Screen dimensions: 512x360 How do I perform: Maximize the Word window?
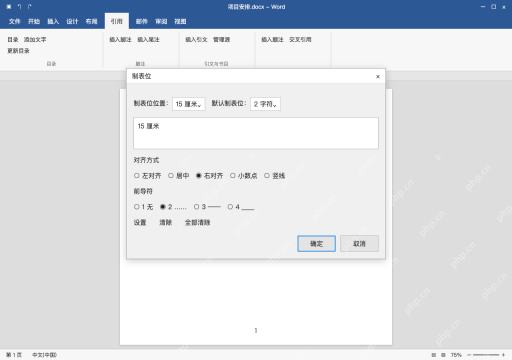(x=494, y=7)
